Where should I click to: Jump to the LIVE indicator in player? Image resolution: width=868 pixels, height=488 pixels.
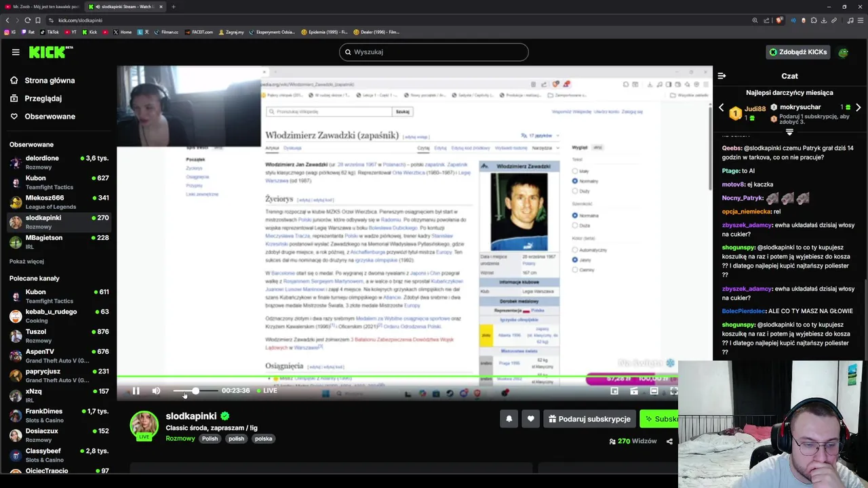click(267, 390)
